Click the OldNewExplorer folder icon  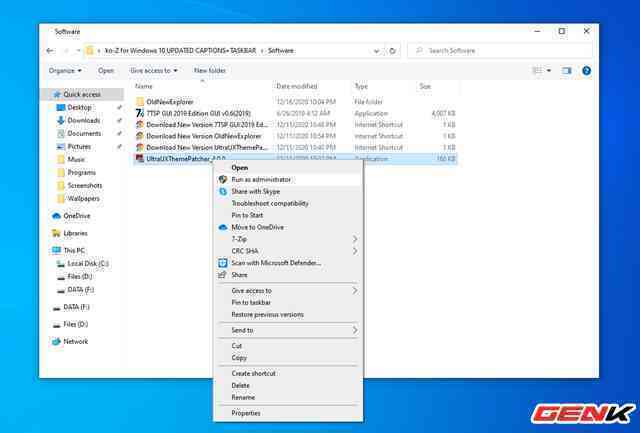click(x=140, y=102)
